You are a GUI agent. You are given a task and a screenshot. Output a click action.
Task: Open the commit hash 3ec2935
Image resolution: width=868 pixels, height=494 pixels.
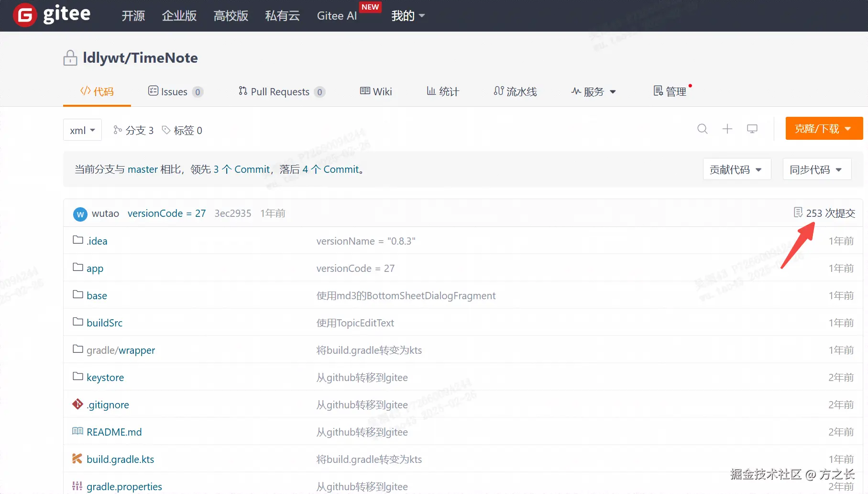pyautogui.click(x=233, y=213)
